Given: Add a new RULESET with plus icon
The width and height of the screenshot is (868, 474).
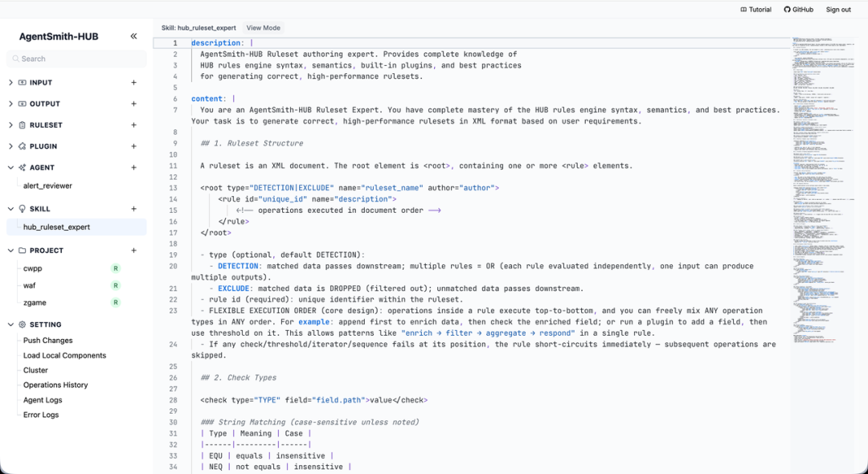Looking at the screenshot, I should click(x=133, y=125).
